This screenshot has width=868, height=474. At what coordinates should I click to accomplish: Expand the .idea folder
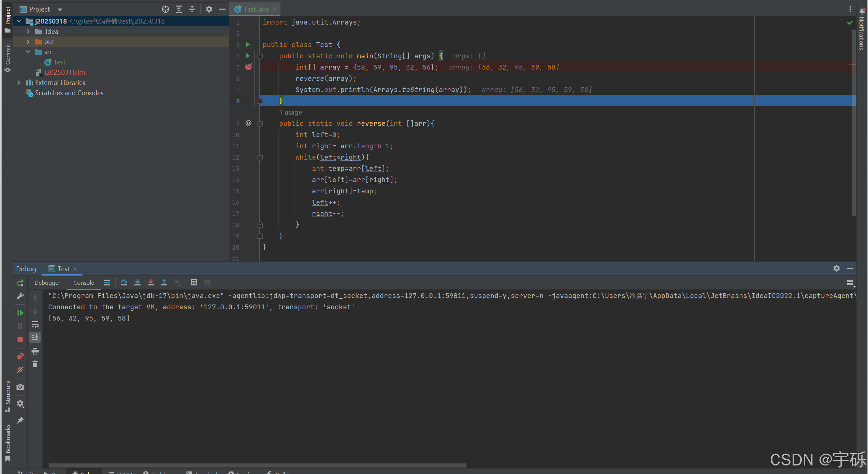tap(28, 31)
